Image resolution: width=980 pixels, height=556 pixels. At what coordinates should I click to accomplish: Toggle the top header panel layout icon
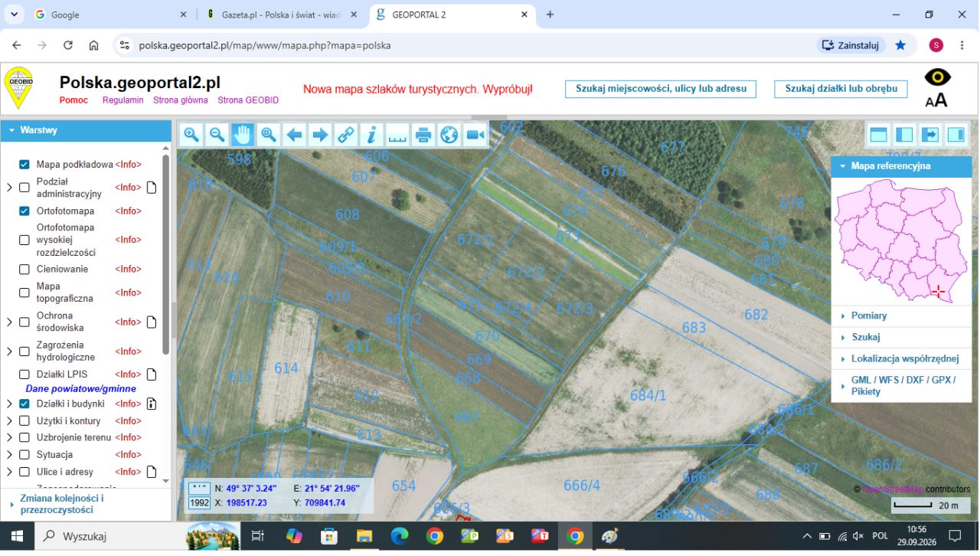(878, 135)
